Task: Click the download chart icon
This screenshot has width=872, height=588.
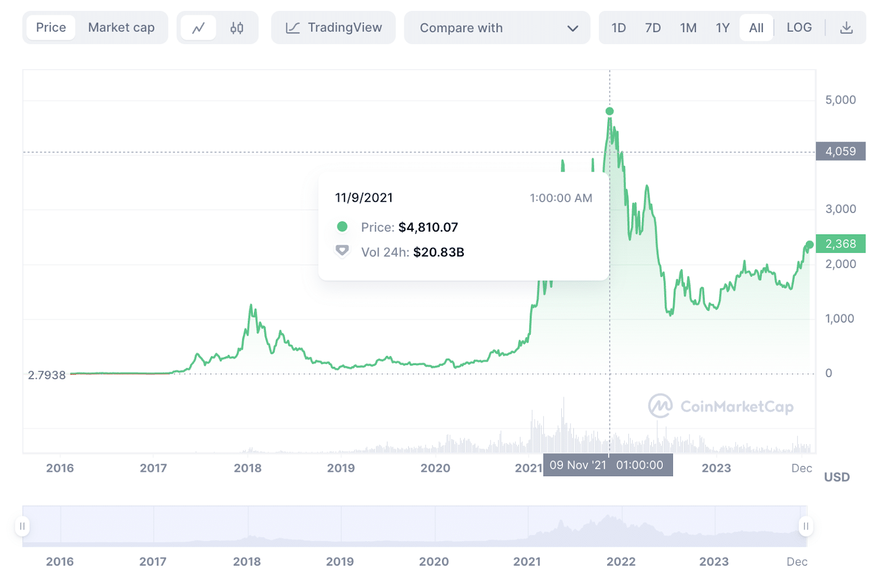Action: [x=846, y=28]
